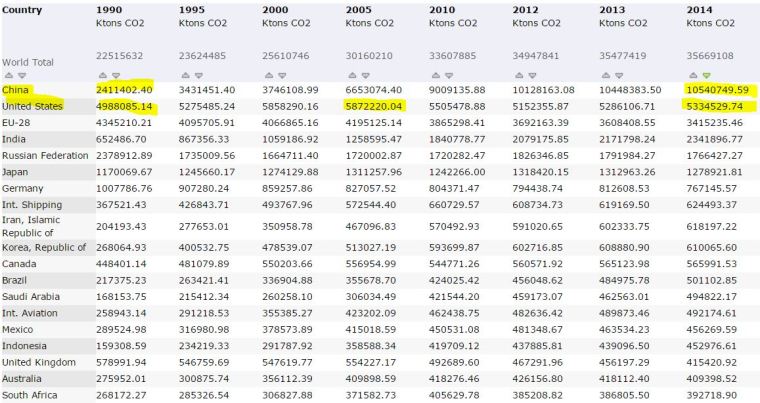Click Russian Federation 1995 value 1735009.56
The image size is (760, 403).
pos(207,156)
